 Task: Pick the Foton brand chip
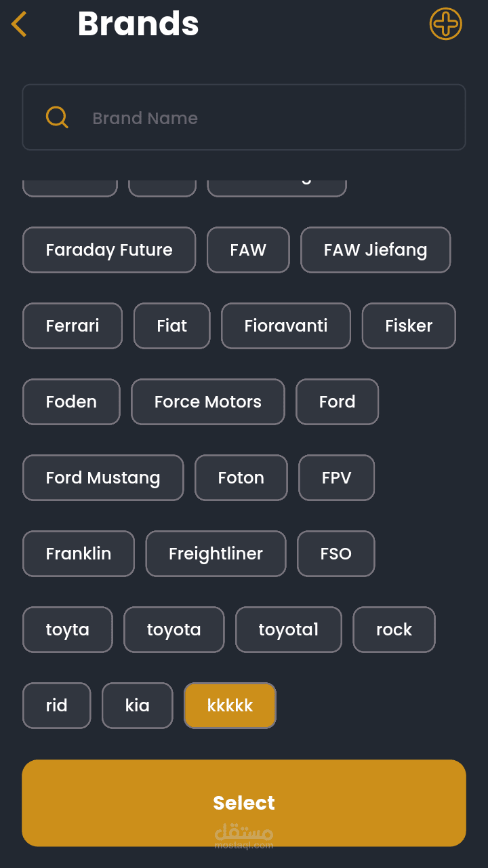coord(241,477)
